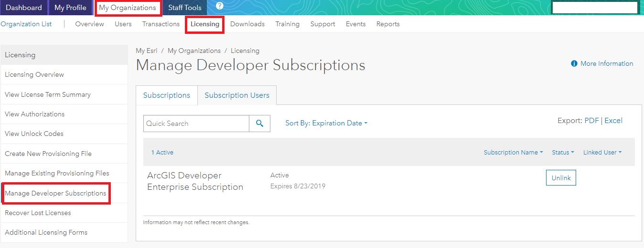Expand the Sort By Expiration Date dropdown
The image size is (644, 248).
point(326,123)
